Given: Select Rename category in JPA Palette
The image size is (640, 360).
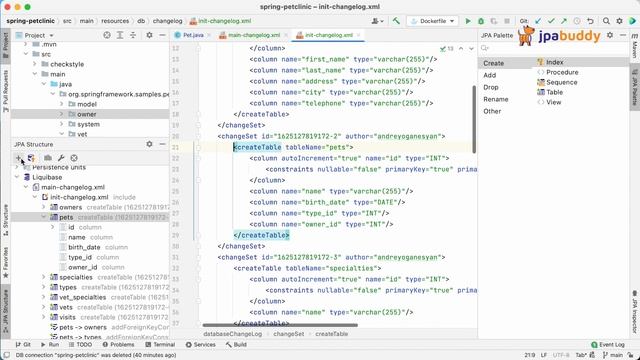Looking at the screenshot, I should point(496,99).
